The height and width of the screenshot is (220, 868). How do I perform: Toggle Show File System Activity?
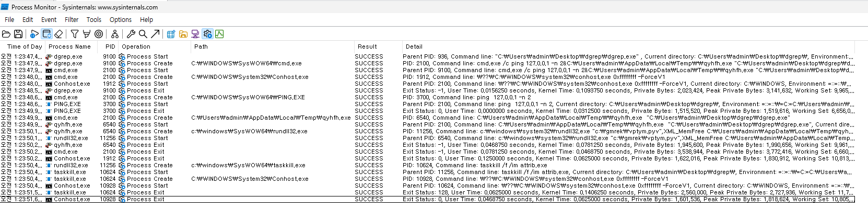(183, 34)
